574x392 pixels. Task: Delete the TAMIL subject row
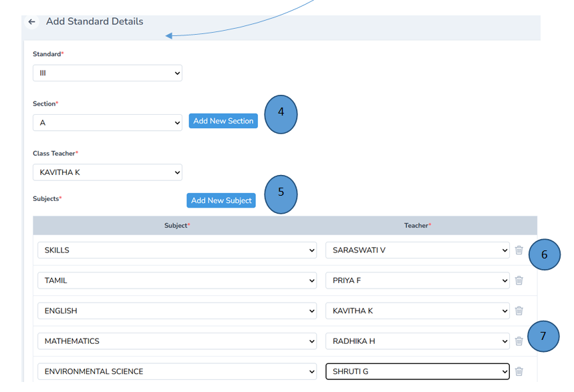519,280
